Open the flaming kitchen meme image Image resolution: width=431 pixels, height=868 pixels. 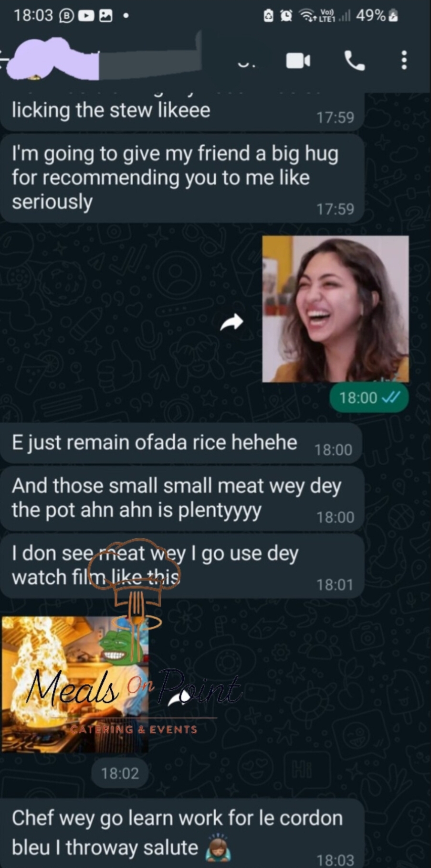click(x=75, y=684)
